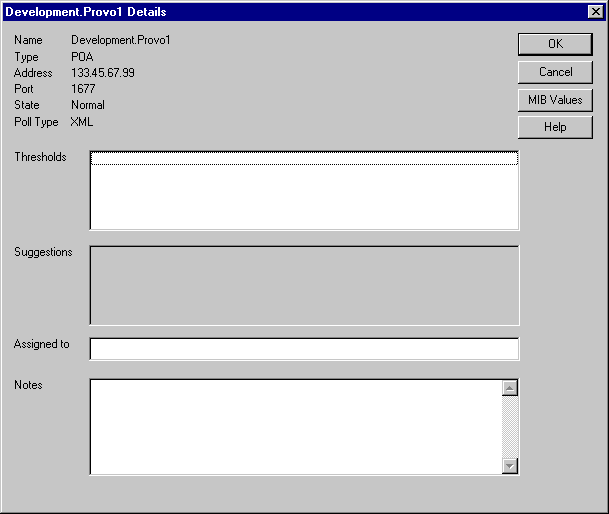Click the Notes scrollbar up arrow

pyautogui.click(x=510, y=388)
